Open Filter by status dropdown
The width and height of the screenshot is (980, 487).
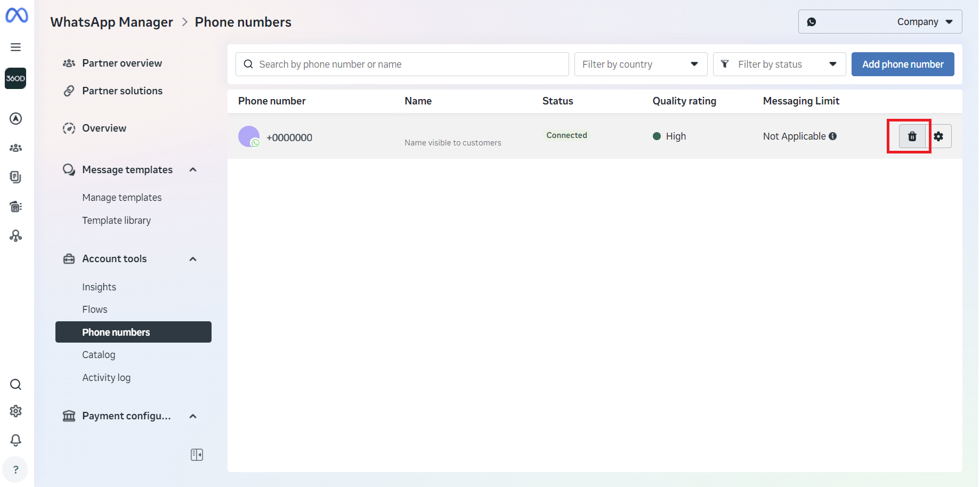tap(779, 64)
